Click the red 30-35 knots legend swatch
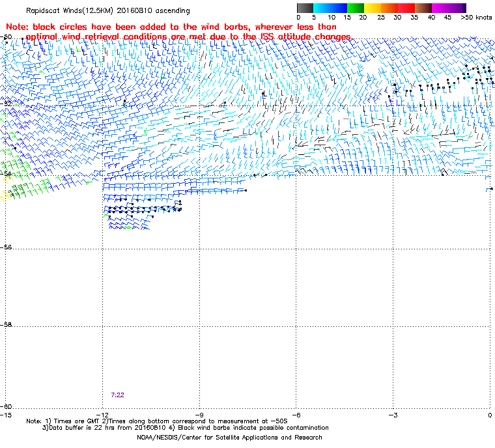This screenshot has height=448, width=495. 406,8
